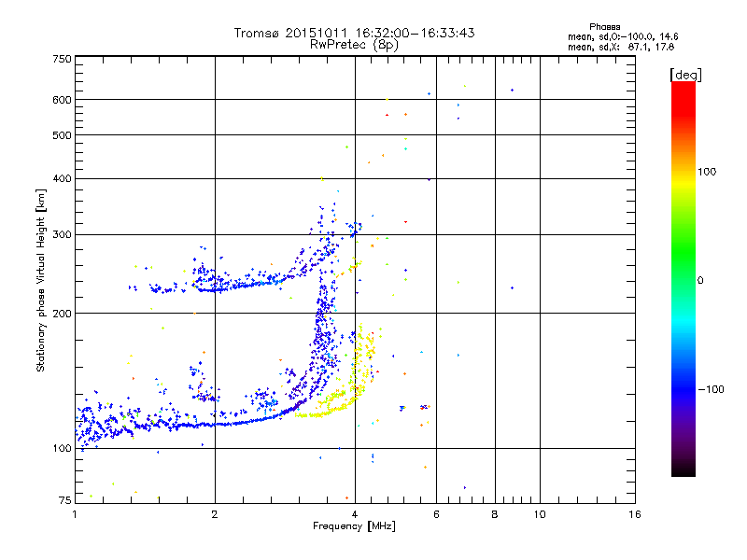
Task: Click the 'Stationary phase Virtual Height [km]' axis label
Action: (41, 281)
